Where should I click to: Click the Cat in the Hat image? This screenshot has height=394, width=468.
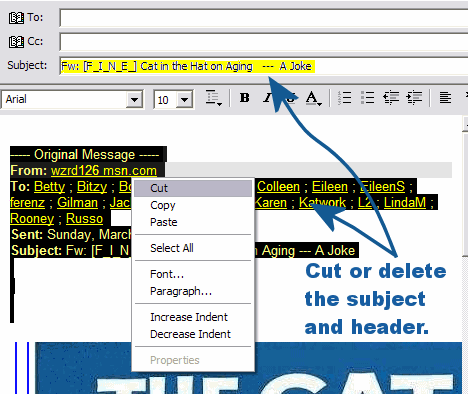[248, 368]
